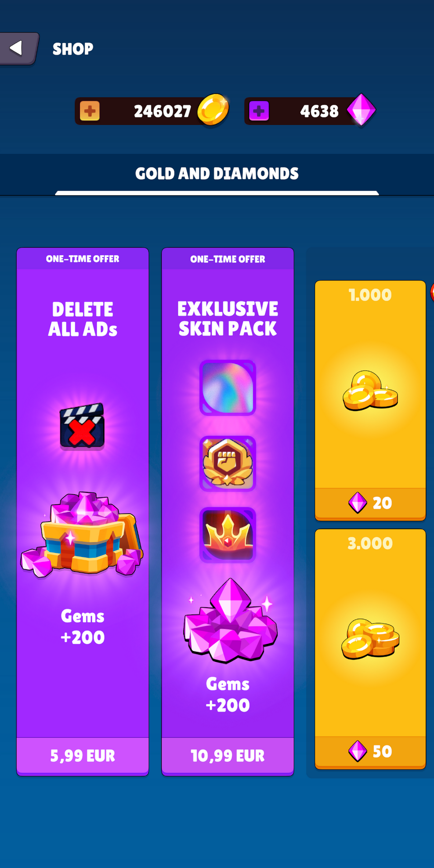The width and height of the screenshot is (434, 868).
Task: Tap the gold coin icon in the balance bar
Action: (213, 110)
